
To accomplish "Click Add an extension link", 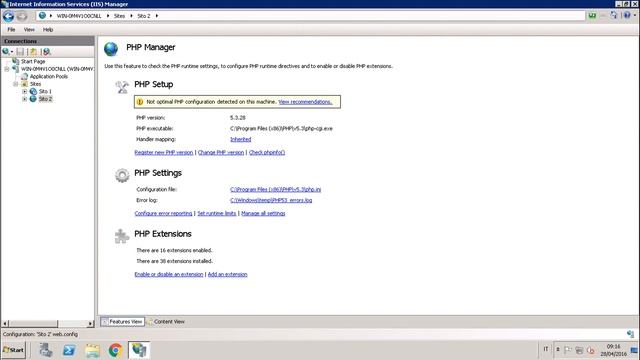I will (x=227, y=275).
